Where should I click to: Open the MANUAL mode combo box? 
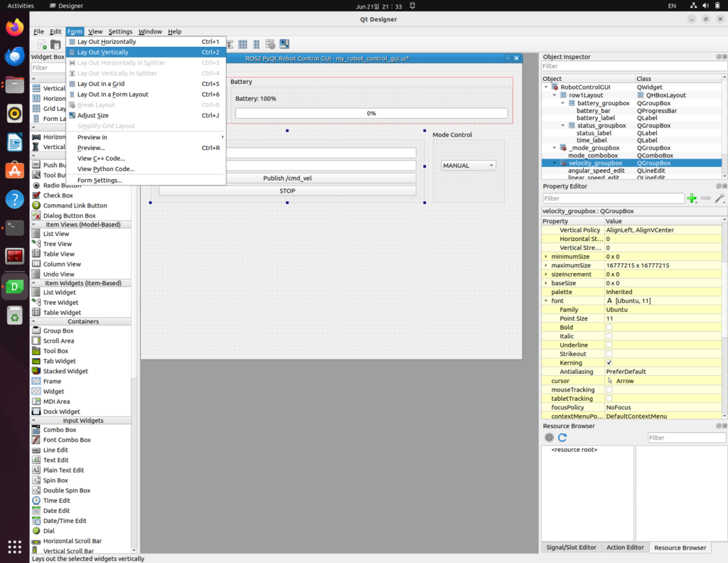468,165
